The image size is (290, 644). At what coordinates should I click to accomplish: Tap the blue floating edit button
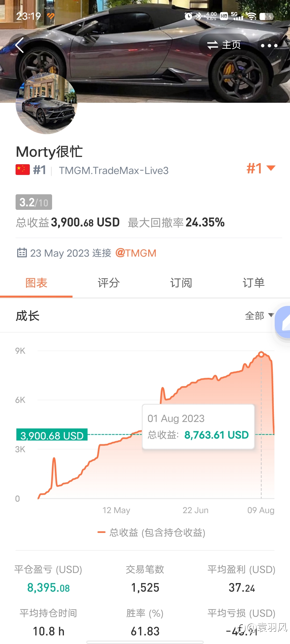pyautogui.click(x=284, y=322)
